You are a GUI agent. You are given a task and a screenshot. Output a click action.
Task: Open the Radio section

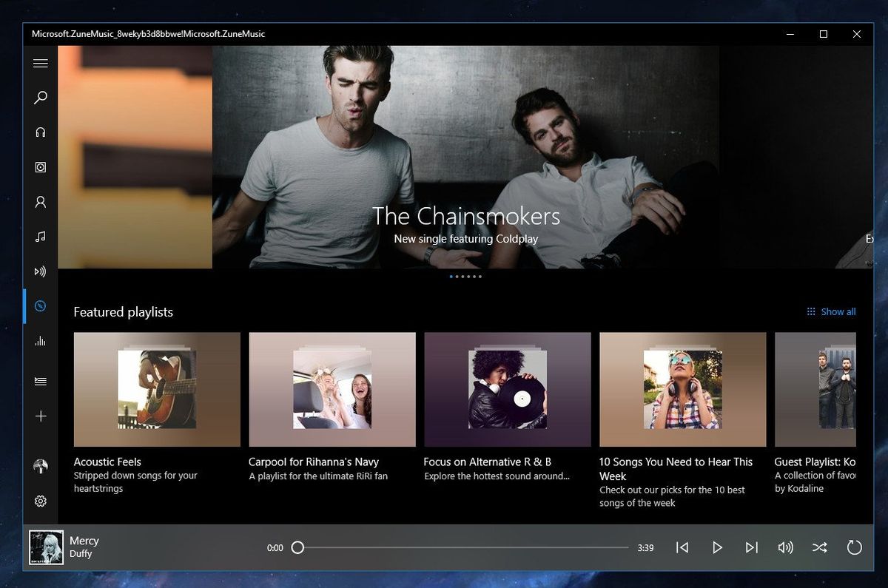pyautogui.click(x=40, y=271)
